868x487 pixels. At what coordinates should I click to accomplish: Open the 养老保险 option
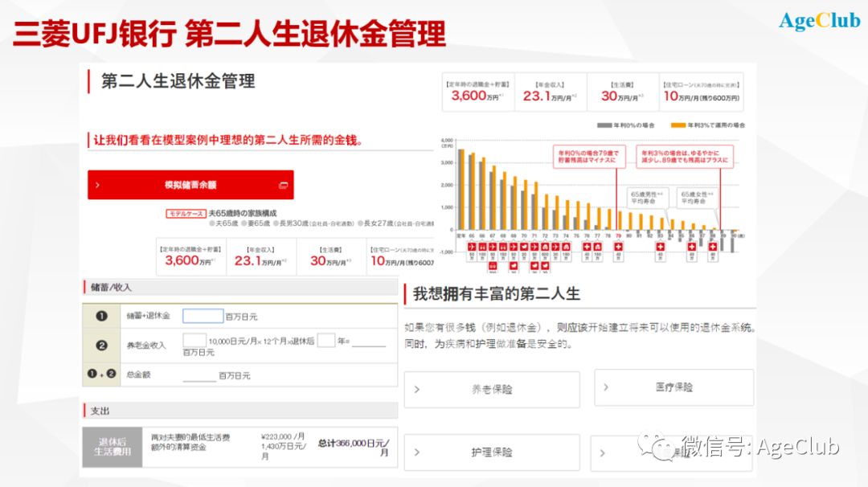pos(491,389)
